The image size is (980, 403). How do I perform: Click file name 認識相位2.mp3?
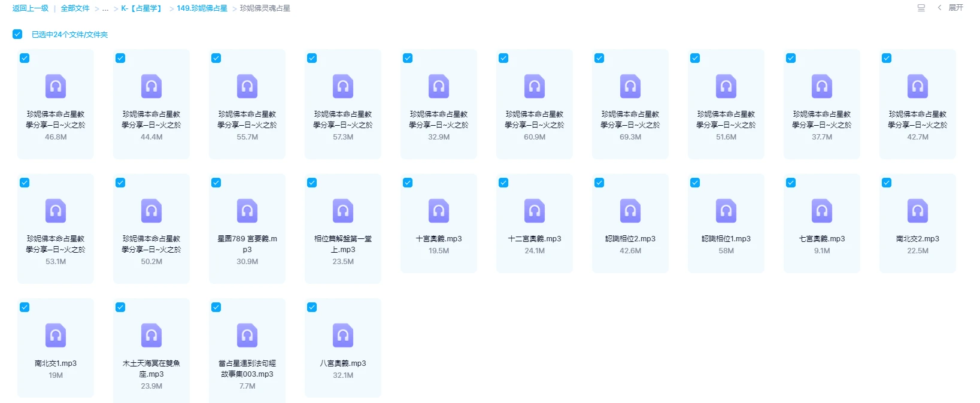point(630,238)
